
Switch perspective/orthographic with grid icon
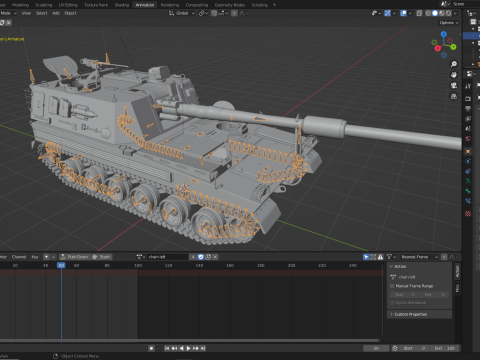[454, 97]
